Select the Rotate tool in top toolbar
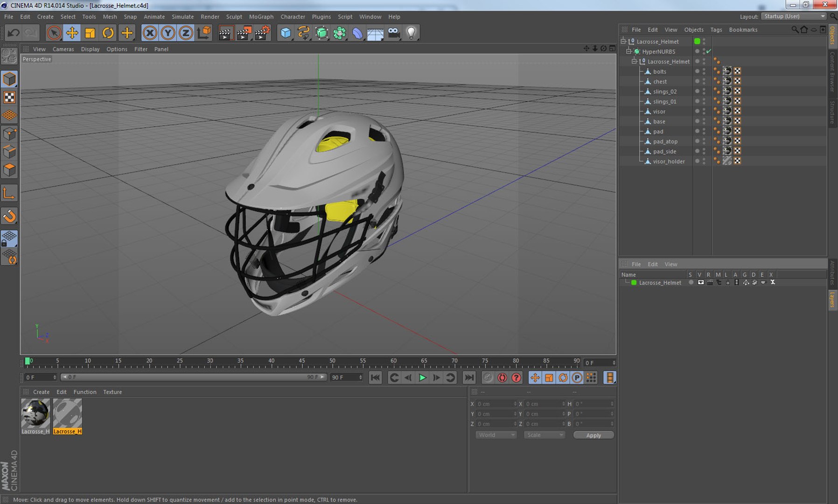Image resolution: width=838 pixels, height=504 pixels. 108,33
